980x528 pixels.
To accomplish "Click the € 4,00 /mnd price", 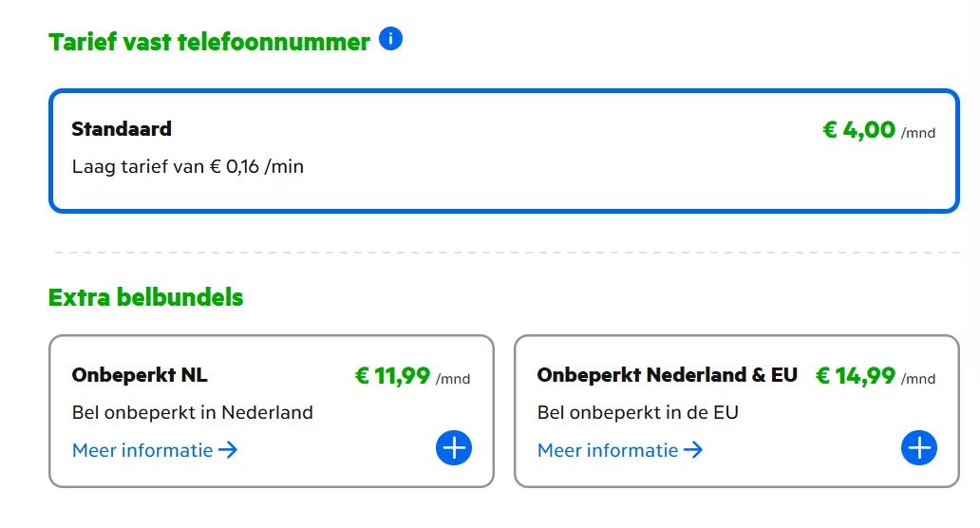I will (878, 130).
